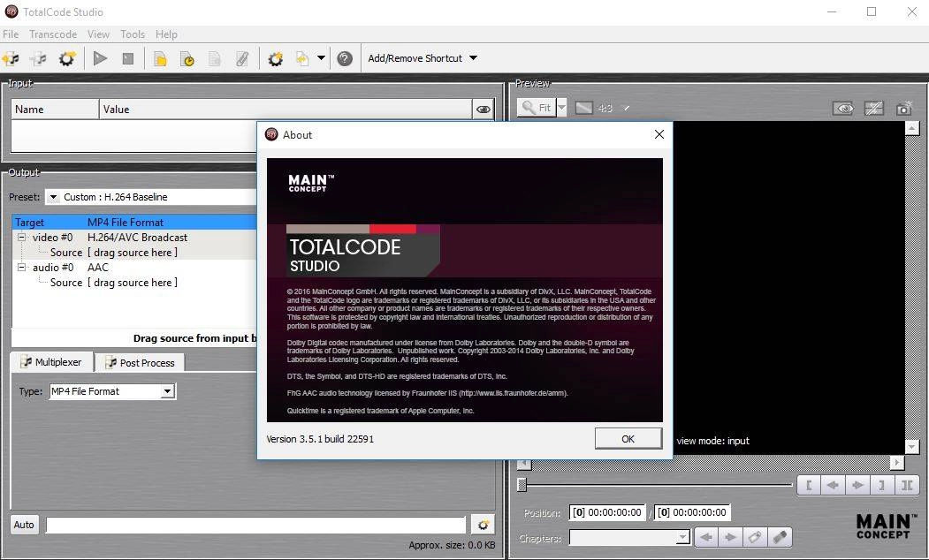The width and height of the screenshot is (929, 560).
Task: Open Add/Remove Shortcut dropdown
Action: click(x=423, y=58)
